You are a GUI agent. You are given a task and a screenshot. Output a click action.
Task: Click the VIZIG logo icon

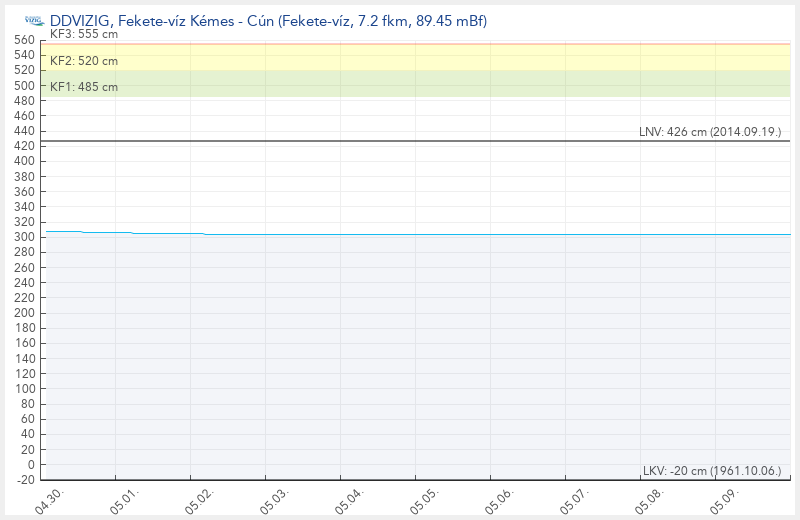tap(35, 21)
